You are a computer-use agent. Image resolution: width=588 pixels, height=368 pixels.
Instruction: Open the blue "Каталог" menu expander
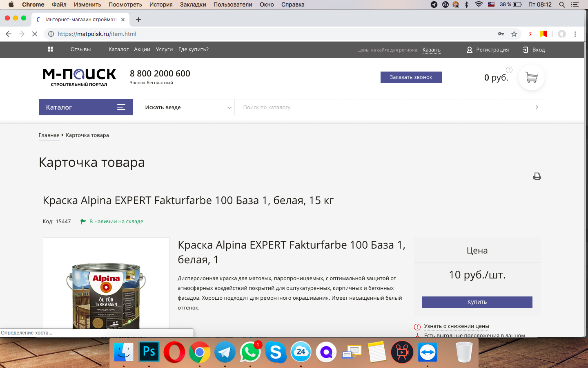coord(86,107)
